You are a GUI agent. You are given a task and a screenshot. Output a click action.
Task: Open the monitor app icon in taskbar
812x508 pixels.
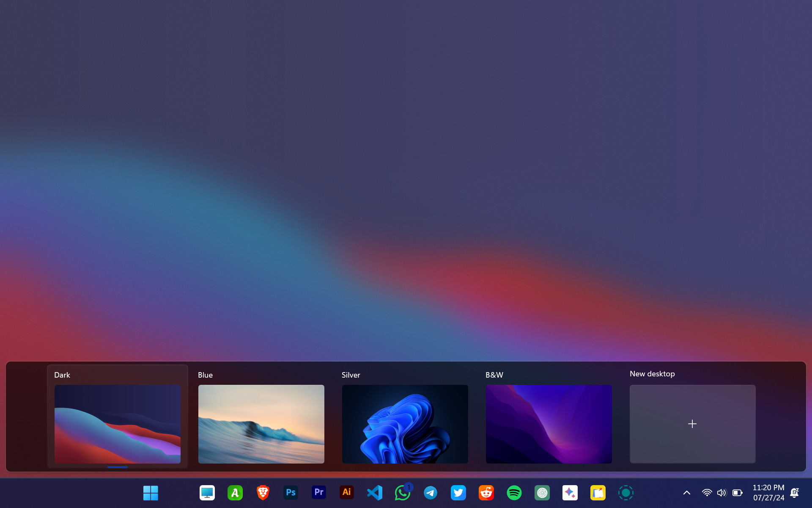click(207, 493)
